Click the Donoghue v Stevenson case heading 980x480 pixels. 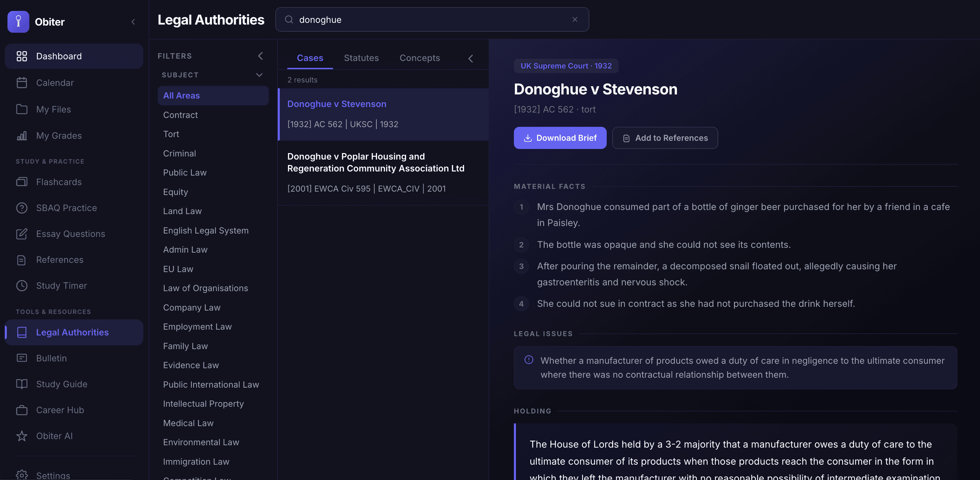(595, 89)
